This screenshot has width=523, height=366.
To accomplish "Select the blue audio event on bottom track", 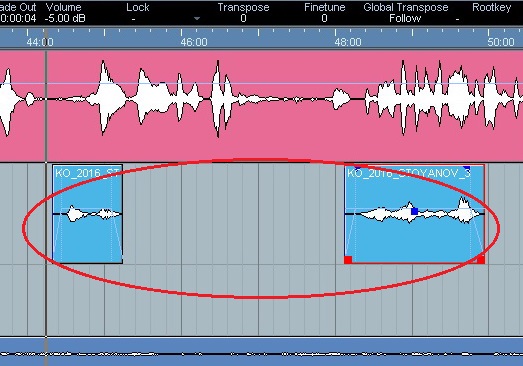I will [262, 352].
